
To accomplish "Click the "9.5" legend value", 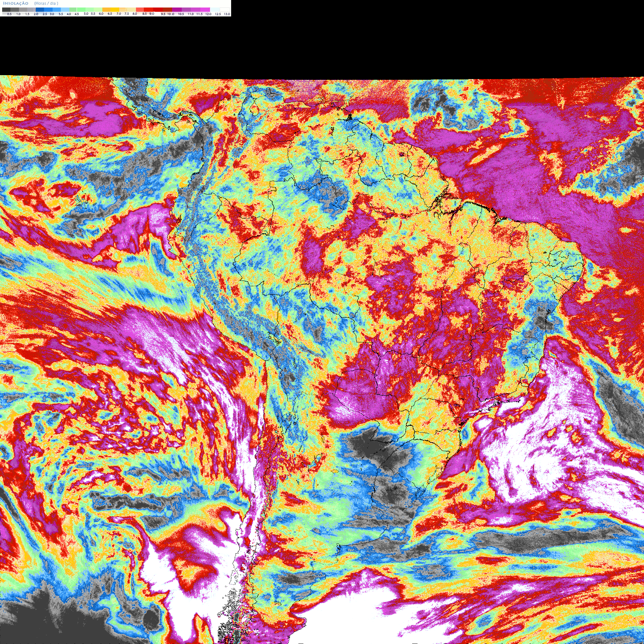I will [163, 14].
